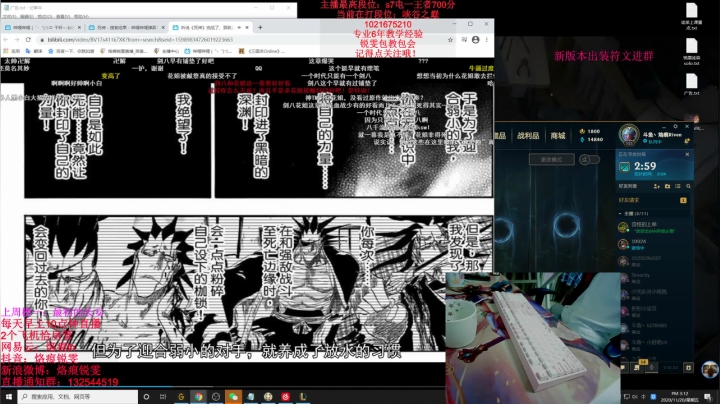Select friend 1992A in friends list
The width and height of the screenshot is (720, 404).
tap(653, 244)
